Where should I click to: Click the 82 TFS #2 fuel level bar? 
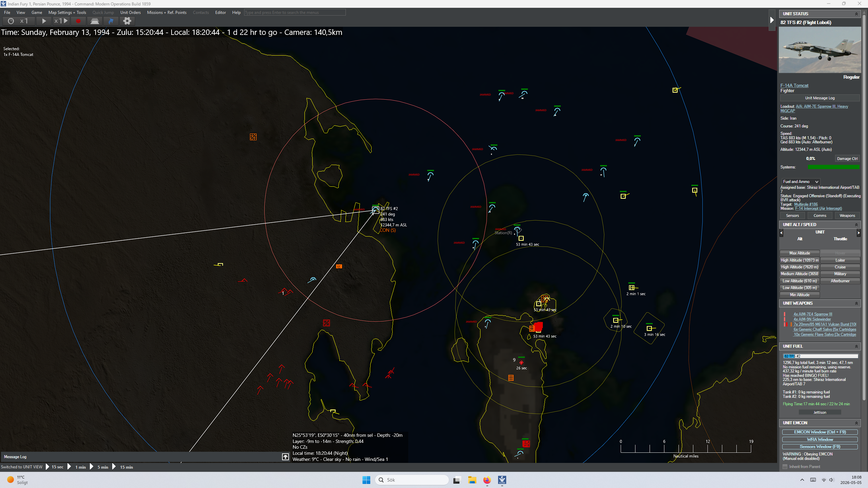[x=821, y=356]
